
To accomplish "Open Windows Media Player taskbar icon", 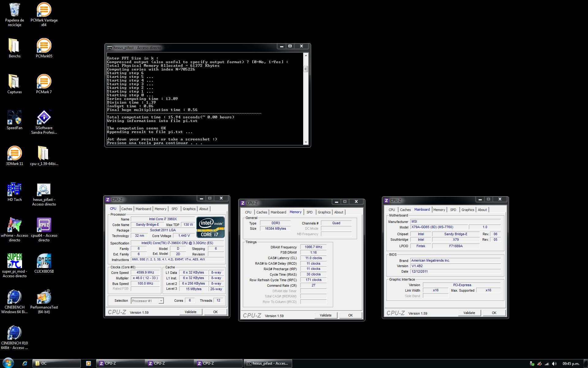I will tap(89, 363).
